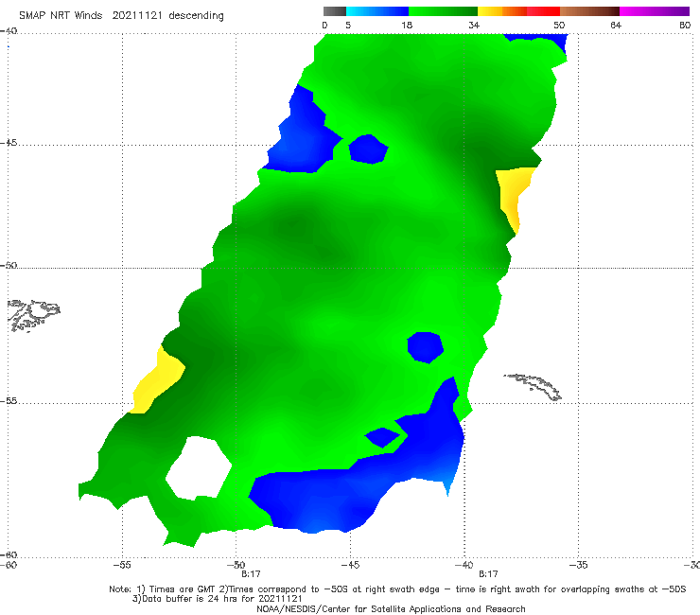This screenshot has width=700, height=615.
Task: Click the '-35' longitude label on bottom axis
Action: click(578, 566)
